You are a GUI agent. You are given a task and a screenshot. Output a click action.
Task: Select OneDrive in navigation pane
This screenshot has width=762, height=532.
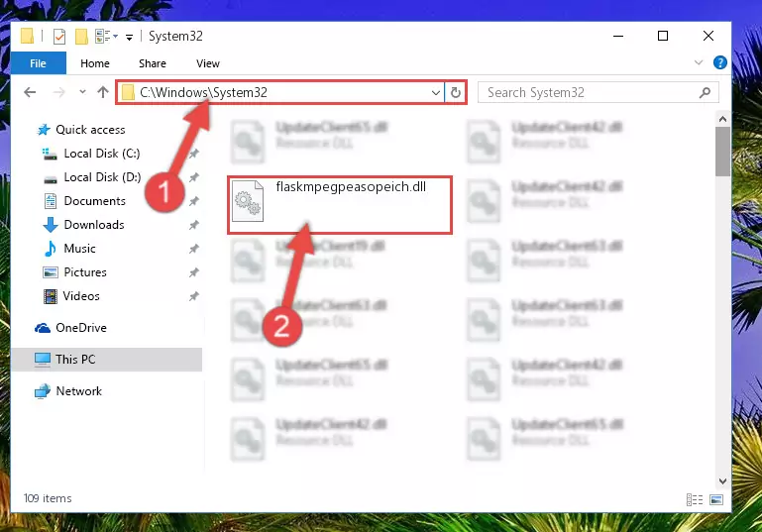point(81,328)
